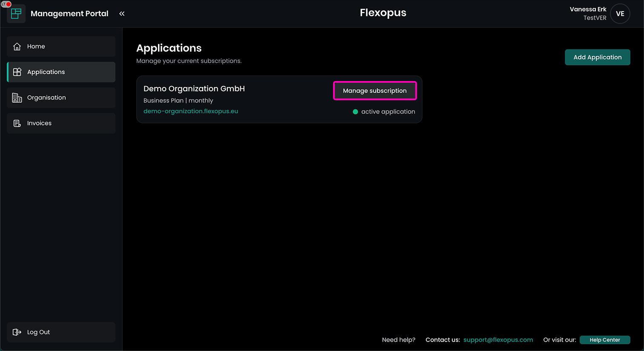Image resolution: width=644 pixels, height=351 pixels.
Task: Collapse the sidebar with the double chevron
Action: tap(122, 14)
